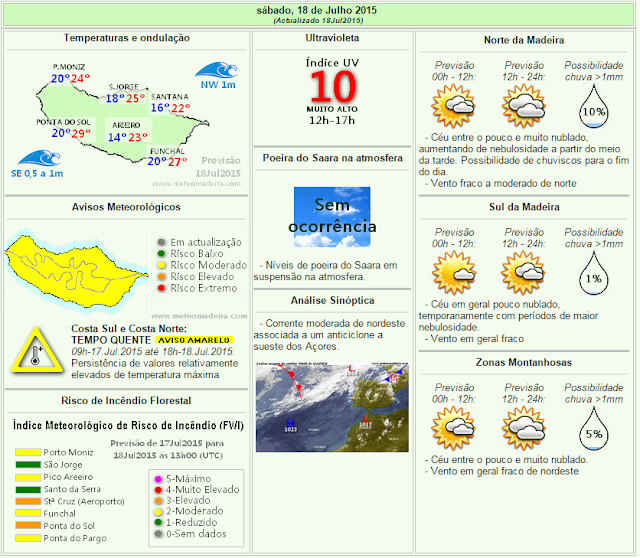Screen dimensions: 640x558
Task: Click the green São Jorge fire risk swatch
Action: 28,465
